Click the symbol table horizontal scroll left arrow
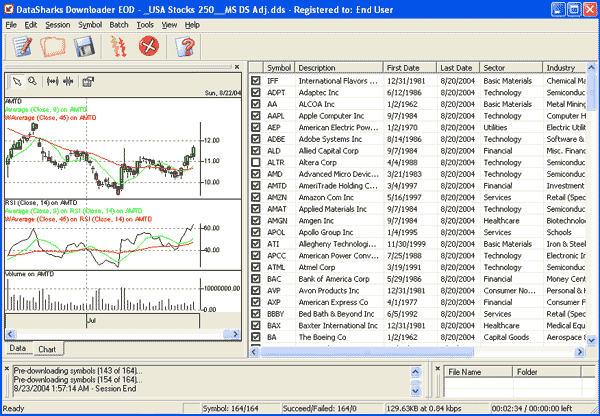 pyautogui.click(x=254, y=352)
